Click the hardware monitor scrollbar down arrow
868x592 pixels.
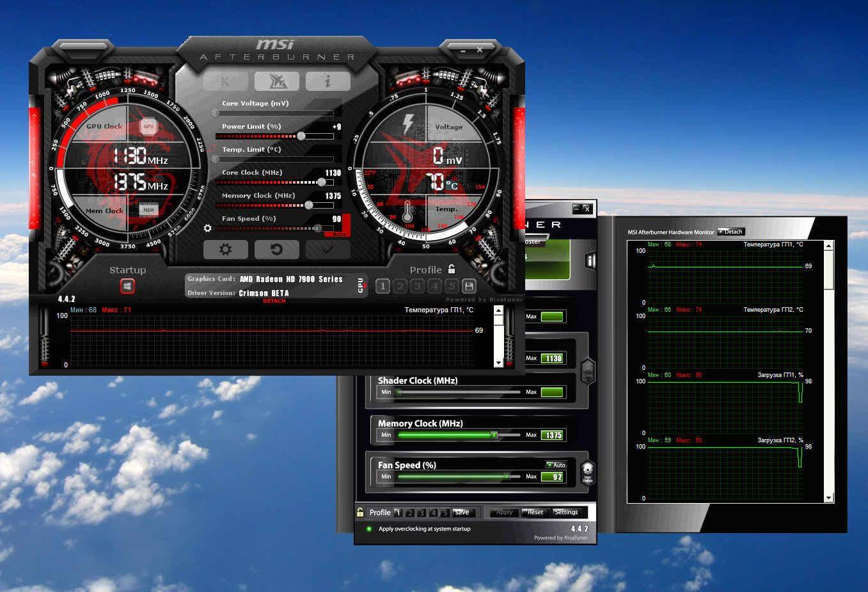click(x=829, y=498)
